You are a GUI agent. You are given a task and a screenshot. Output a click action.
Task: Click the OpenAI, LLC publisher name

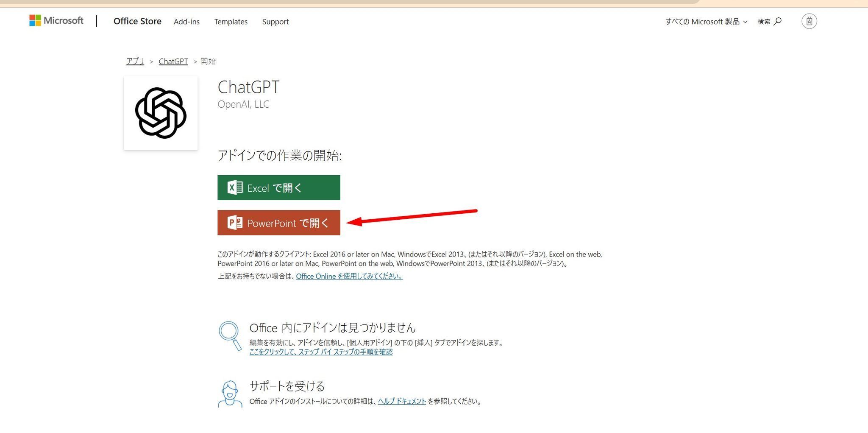pos(243,104)
